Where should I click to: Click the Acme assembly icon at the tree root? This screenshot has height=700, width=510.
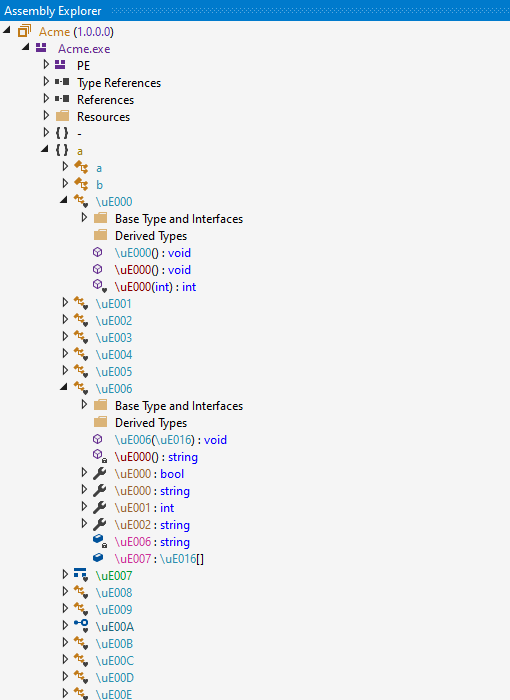(x=25, y=31)
